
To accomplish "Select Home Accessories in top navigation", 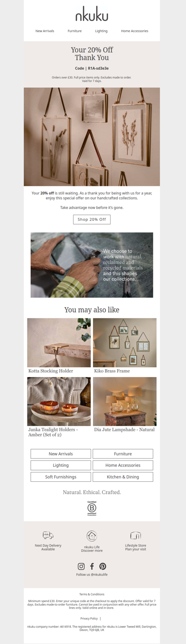I will coord(135,31).
